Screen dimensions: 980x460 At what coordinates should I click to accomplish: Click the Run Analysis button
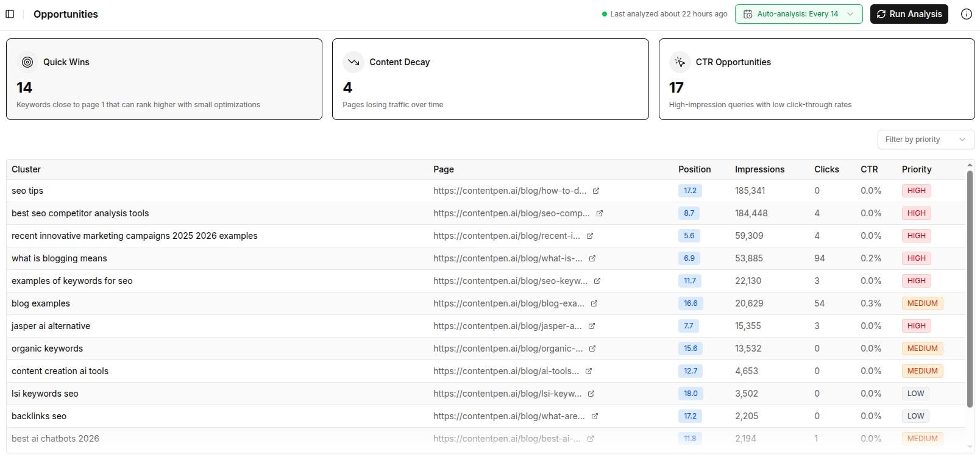909,14
